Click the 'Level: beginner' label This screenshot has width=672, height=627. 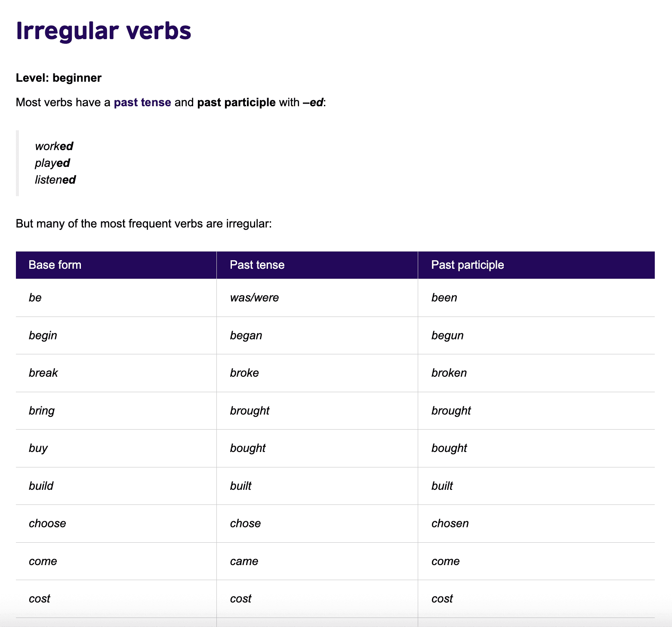59,78
